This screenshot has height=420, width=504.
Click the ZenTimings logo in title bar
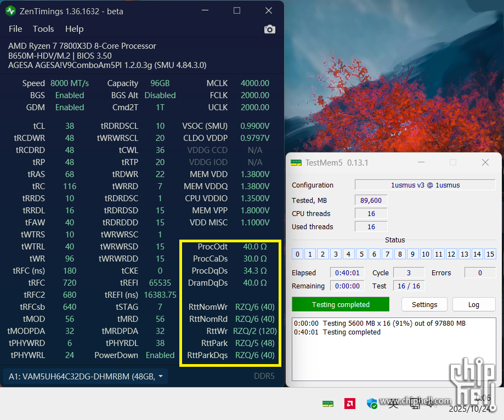point(10,11)
